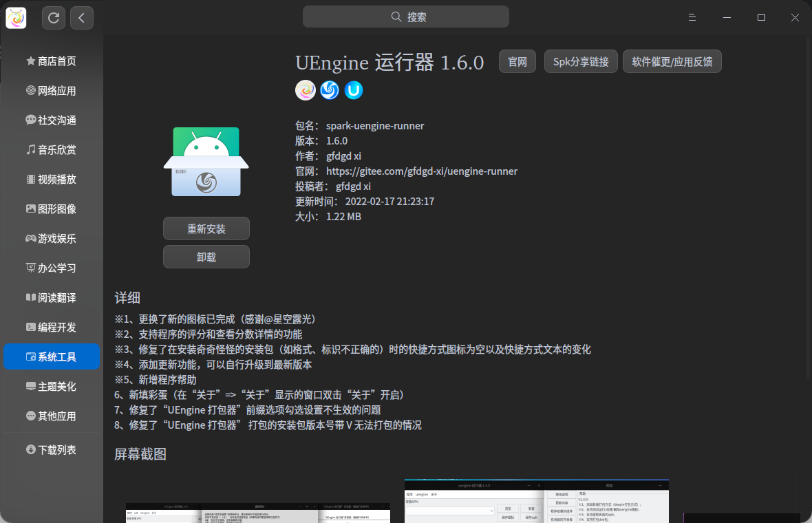Open 办公学习 category in sidebar
The width and height of the screenshot is (812, 523).
pyautogui.click(x=52, y=268)
